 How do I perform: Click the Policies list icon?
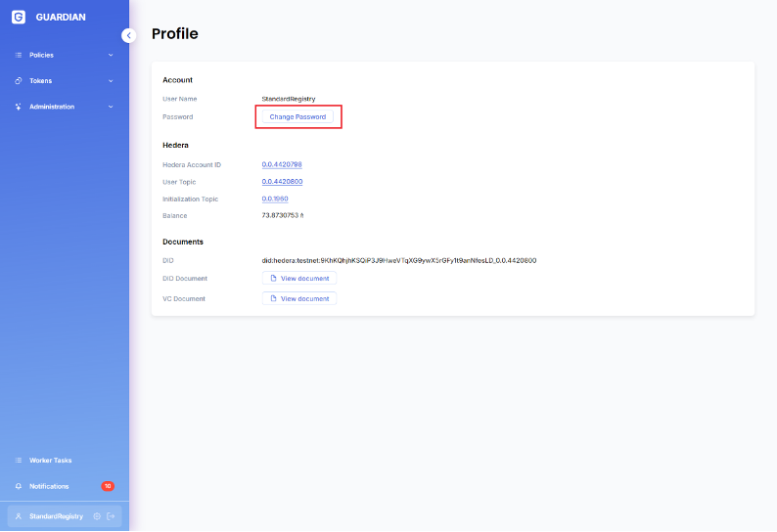tap(19, 55)
